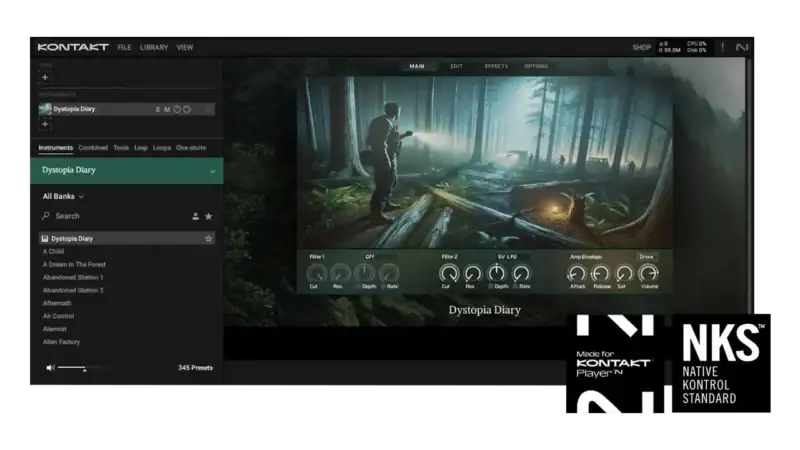Toggle the user presets filter icon
Screen dimensions: 800x450
pyautogui.click(x=195, y=216)
